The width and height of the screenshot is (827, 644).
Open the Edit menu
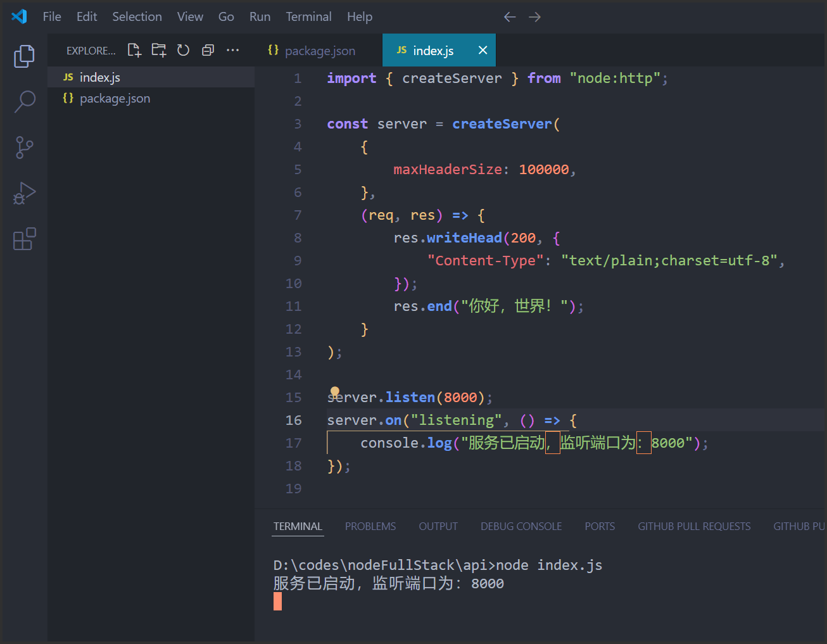tap(87, 16)
